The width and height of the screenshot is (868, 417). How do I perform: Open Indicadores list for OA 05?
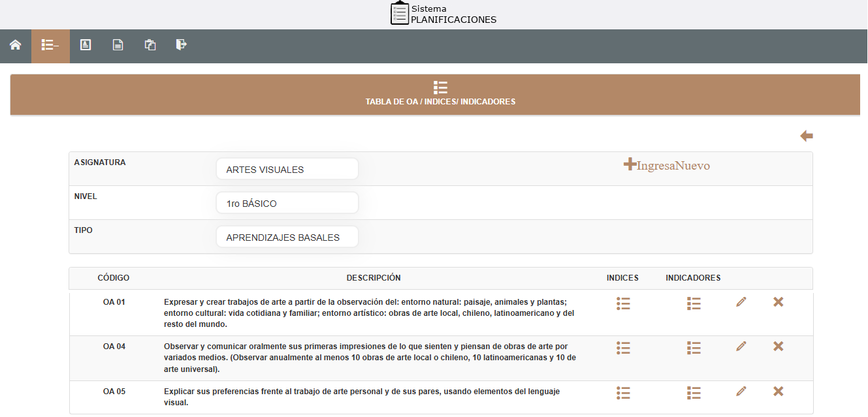[694, 393]
